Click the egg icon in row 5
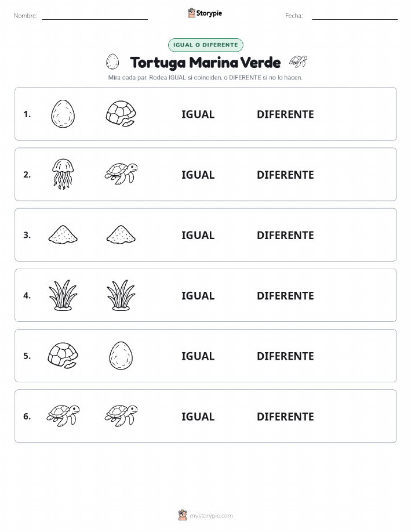 coord(121,355)
